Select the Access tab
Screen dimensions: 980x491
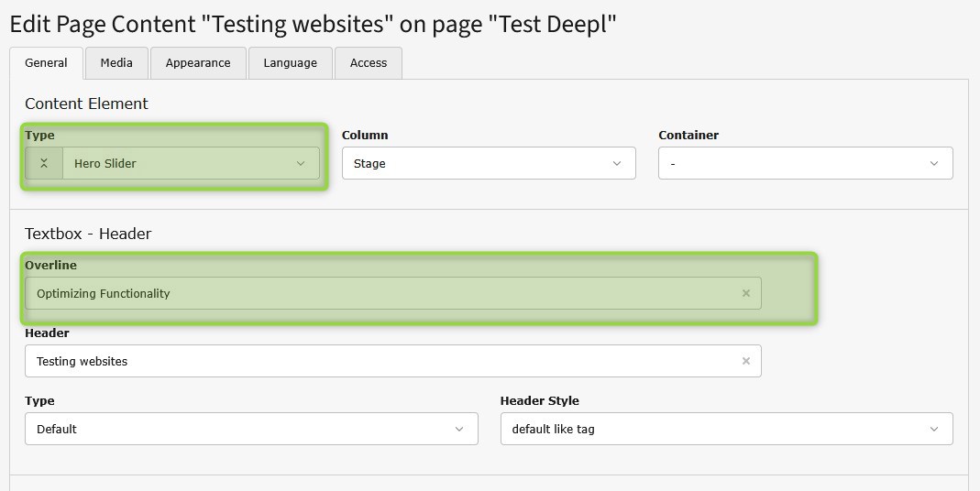[x=369, y=63]
